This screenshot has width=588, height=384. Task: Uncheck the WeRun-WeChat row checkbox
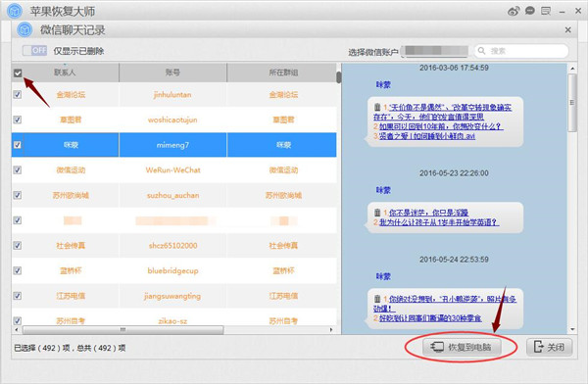click(x=18, y=169)
